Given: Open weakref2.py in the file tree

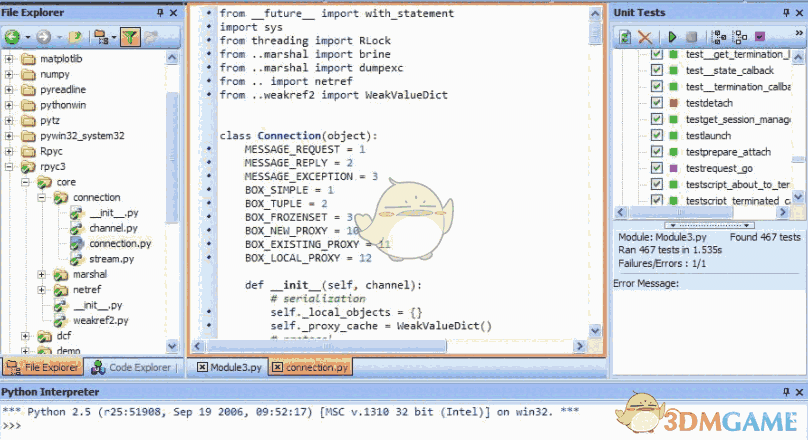Looking at the screenshot, I should pos(100,320).
